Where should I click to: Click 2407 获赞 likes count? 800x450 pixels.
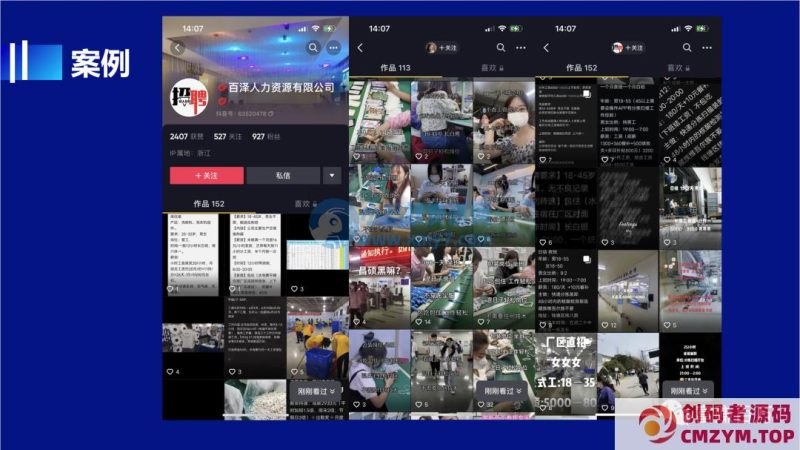[x=186, y=137]
